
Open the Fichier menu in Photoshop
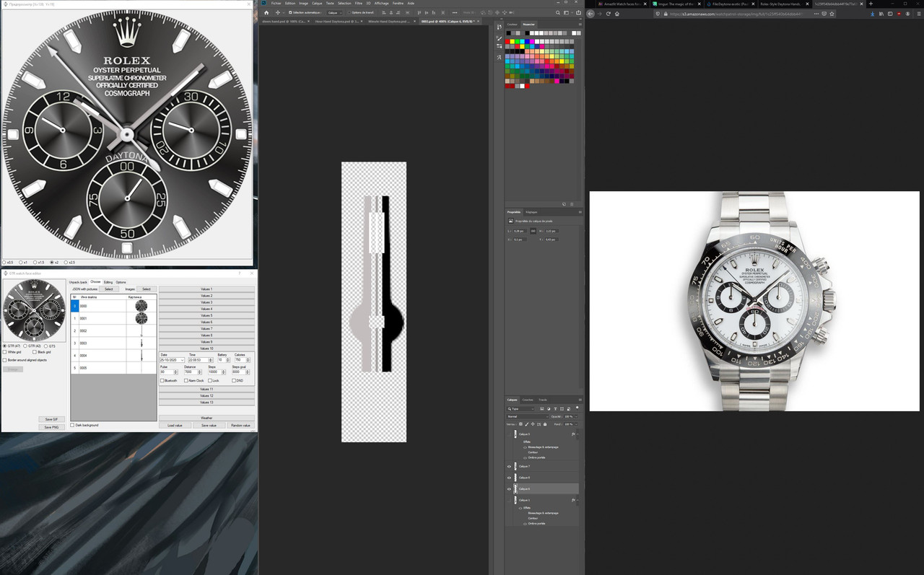coord(275,3)
